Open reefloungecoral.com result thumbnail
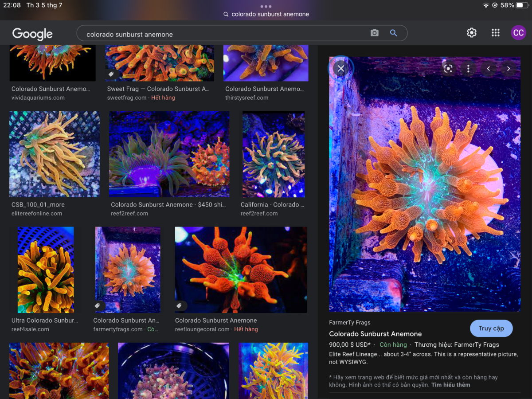Image resolution: width=532 pixels, height=399 pixels. pos(241,270)
